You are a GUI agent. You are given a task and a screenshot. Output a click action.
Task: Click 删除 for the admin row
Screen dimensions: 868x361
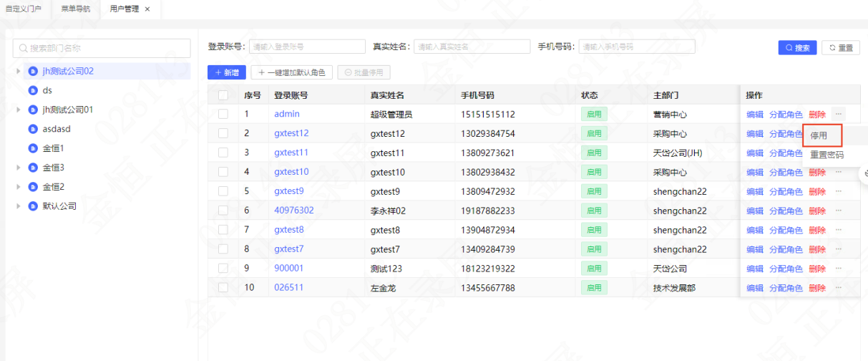[817, 114]
